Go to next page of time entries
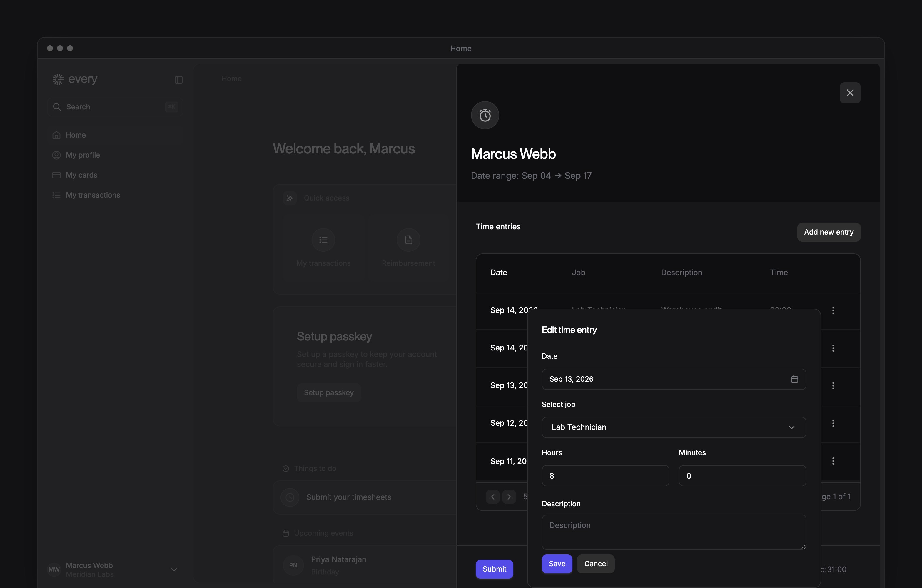This screenshot has height=588, width=922. 509,497
